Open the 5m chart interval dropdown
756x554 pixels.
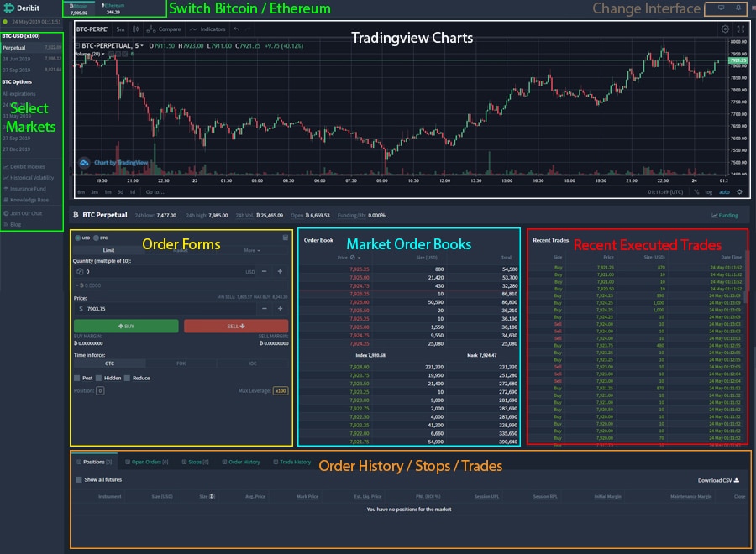[x=120, y=29]
